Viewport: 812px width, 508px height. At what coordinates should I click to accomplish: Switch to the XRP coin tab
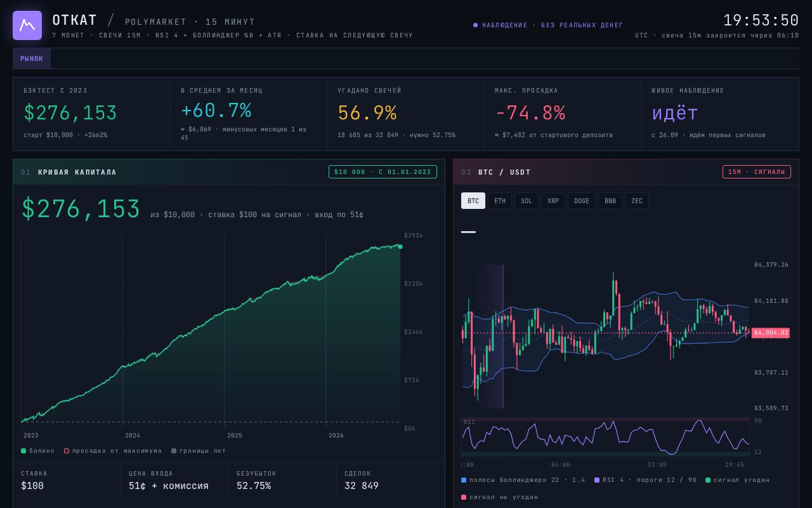click(x=553, y=201)
